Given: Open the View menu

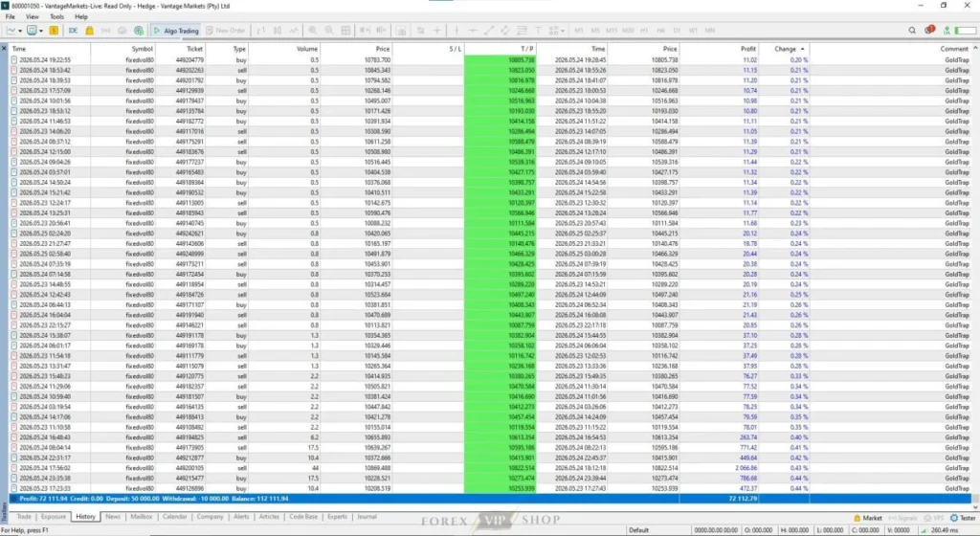Looking at the screenshot, I should click(x=32, y=17).
